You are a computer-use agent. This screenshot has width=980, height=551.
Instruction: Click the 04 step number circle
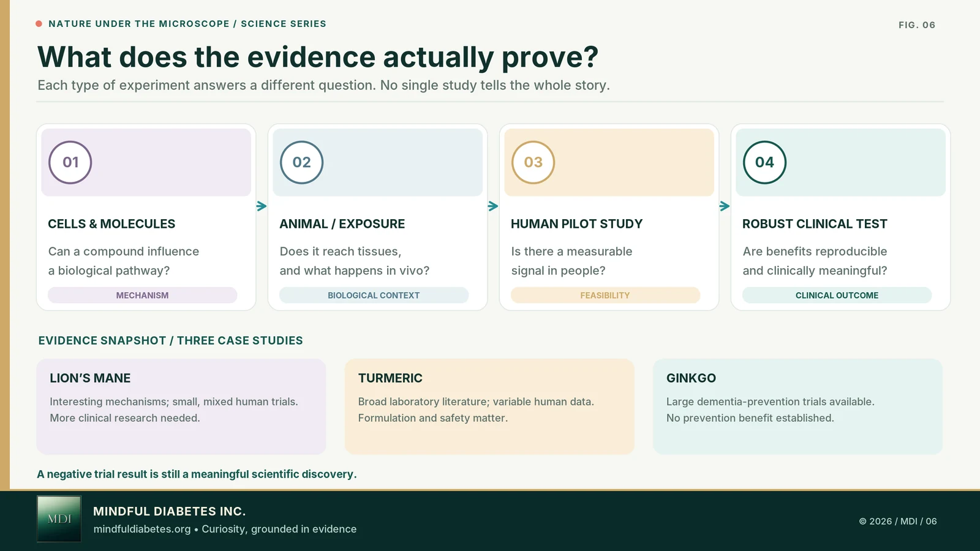(x=765, y=162)
